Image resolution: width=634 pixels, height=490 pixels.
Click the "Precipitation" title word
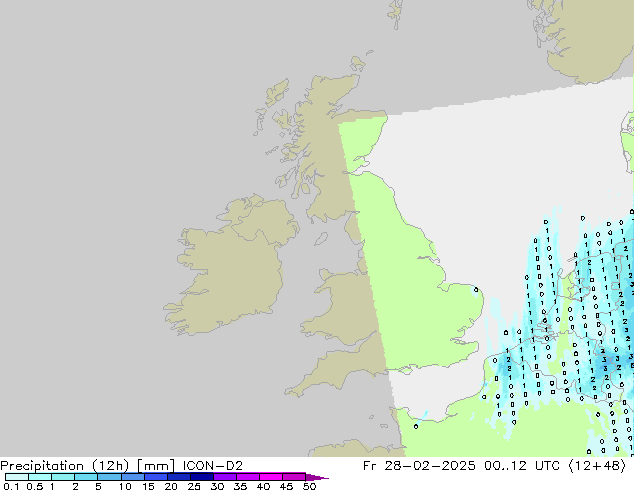(x=42, y=466)
